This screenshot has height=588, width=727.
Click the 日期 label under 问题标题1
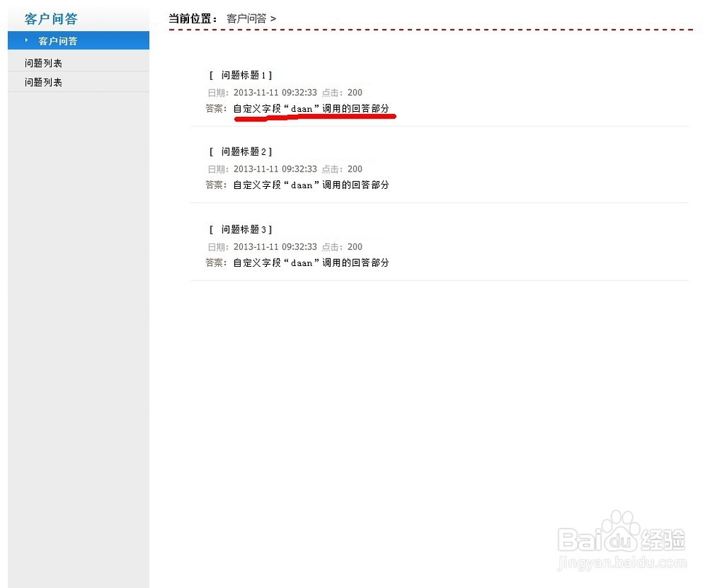pyautogui.click(x=217, y=92)
